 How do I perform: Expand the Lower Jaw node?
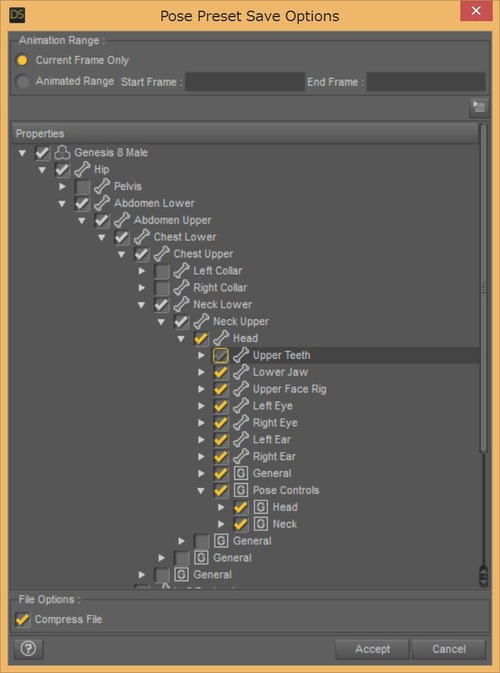[201, 372]
